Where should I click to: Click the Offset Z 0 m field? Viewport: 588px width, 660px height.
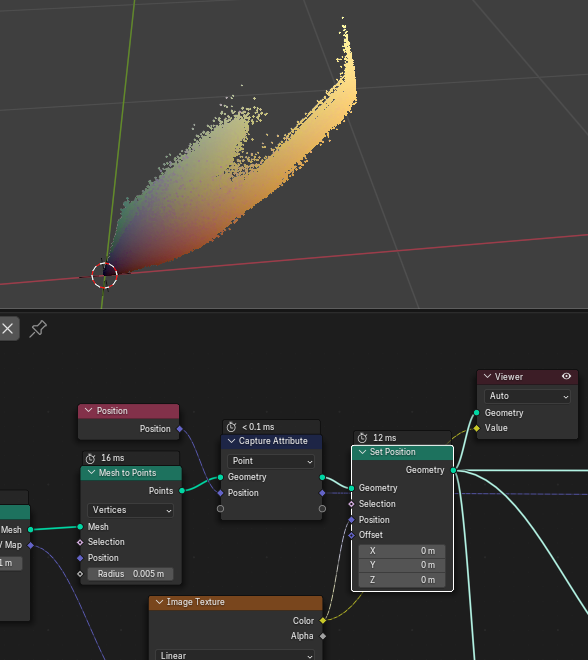point(402,580)
